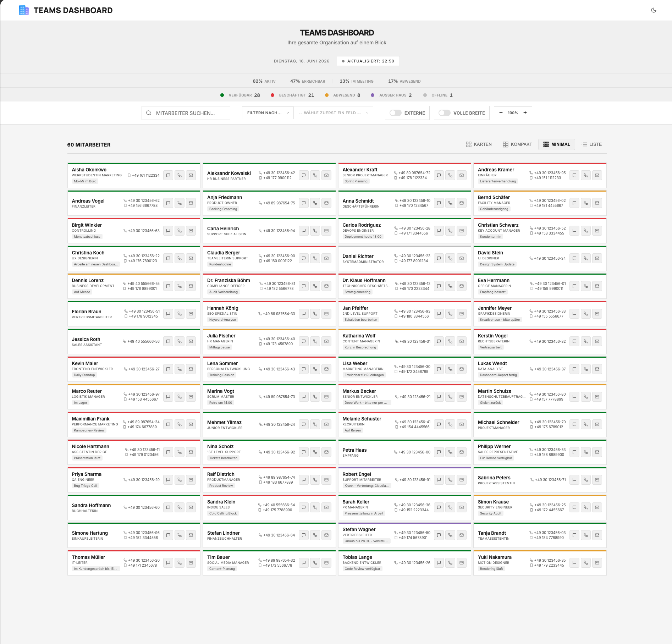Open chat with Aisha Okonkwo
The image size is (672, 644).
pos(168,175)
